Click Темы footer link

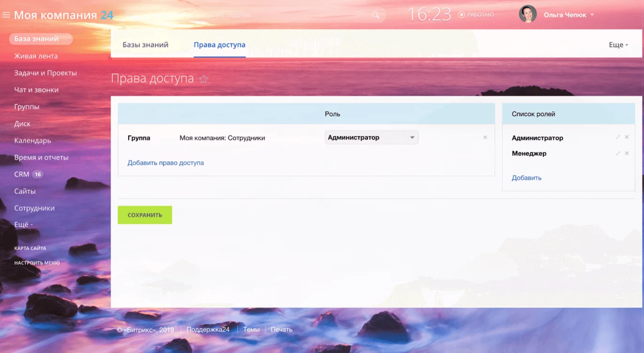click(251, 329)
